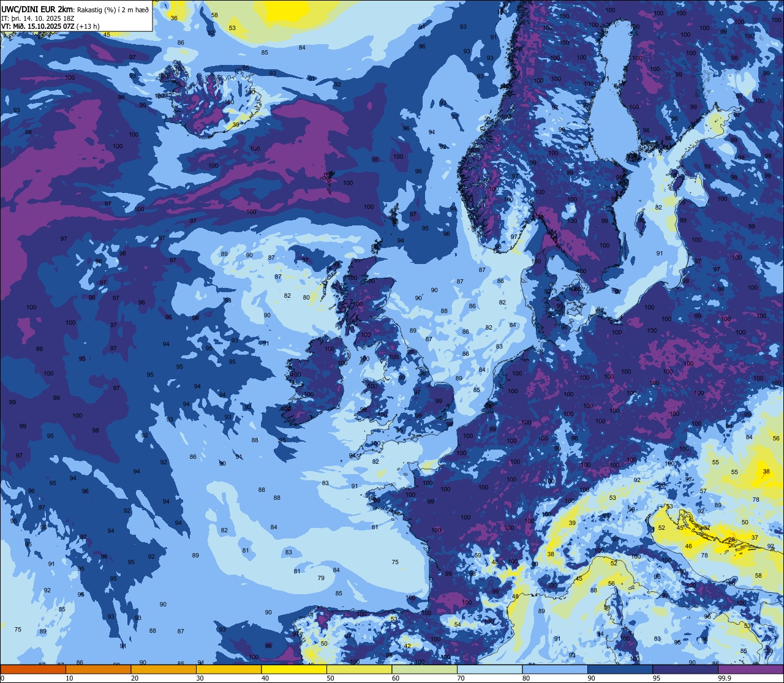Click the 20–30% legend color swatch

(164, 669)
